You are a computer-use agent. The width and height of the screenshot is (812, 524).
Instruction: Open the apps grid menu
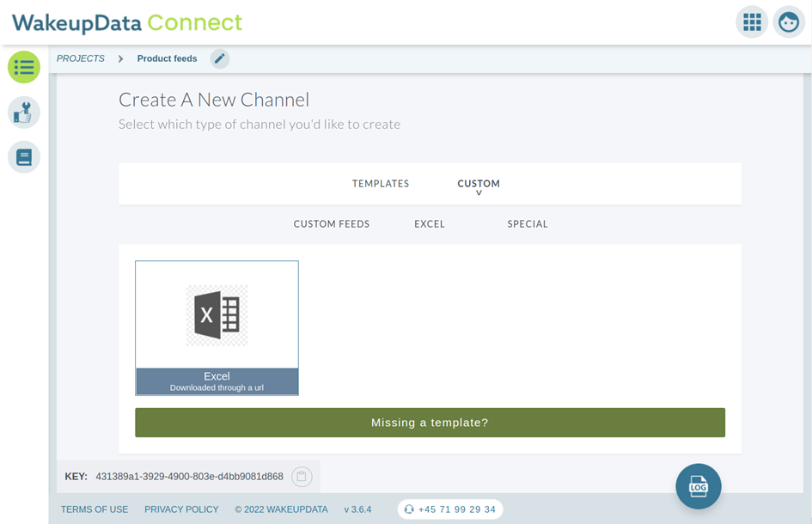click(751, 22)
